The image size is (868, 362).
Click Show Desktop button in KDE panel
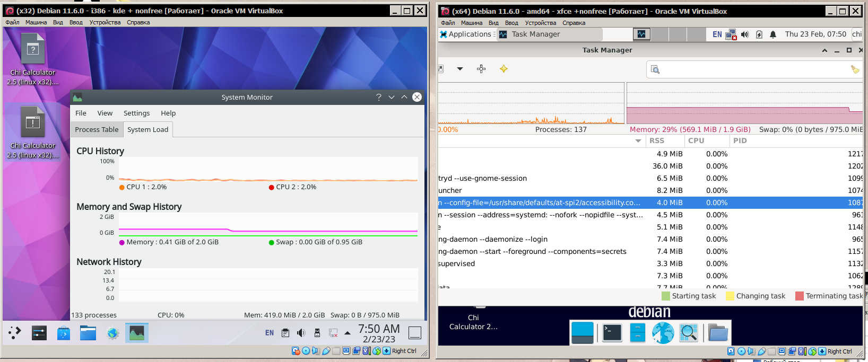415,333
